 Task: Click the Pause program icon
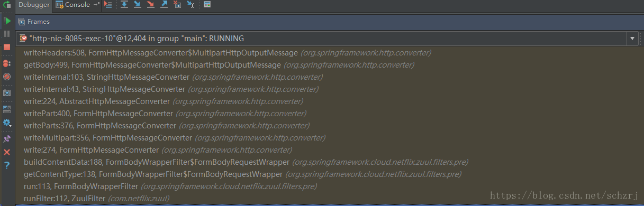(7, 34)
